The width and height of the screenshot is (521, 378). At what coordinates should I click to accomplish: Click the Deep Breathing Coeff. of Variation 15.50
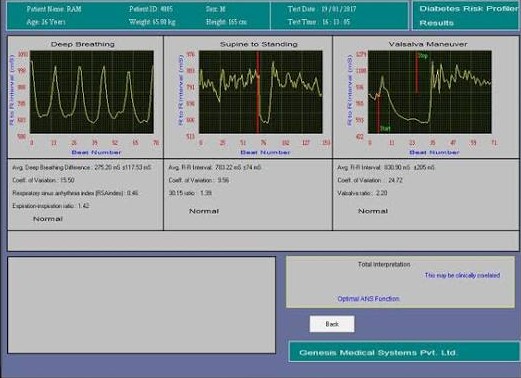coord(43,180)
